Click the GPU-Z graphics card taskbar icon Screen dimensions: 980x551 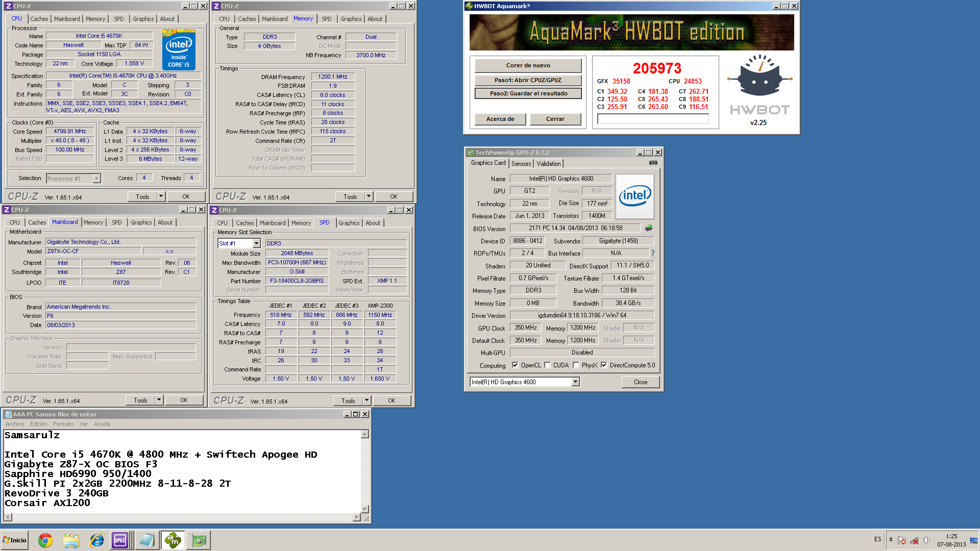199,540
